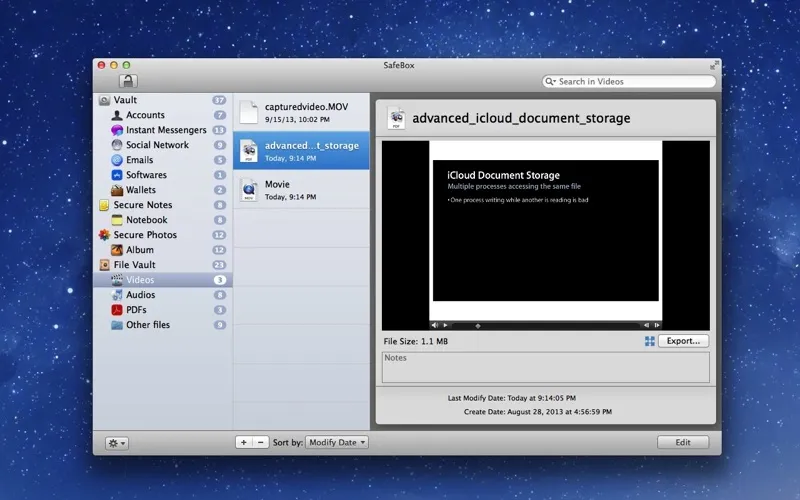800x500 pixels.
Task: Click the Export button
Action: [683, 341]
